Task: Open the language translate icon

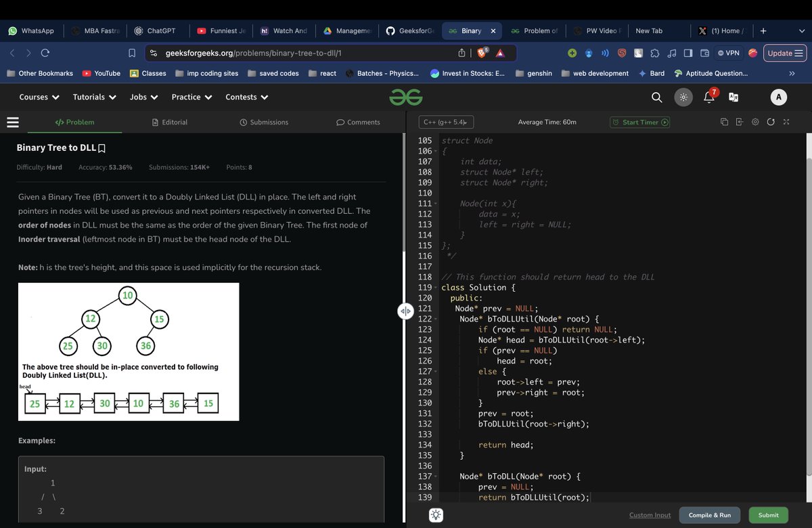Action: pos(734,97)
